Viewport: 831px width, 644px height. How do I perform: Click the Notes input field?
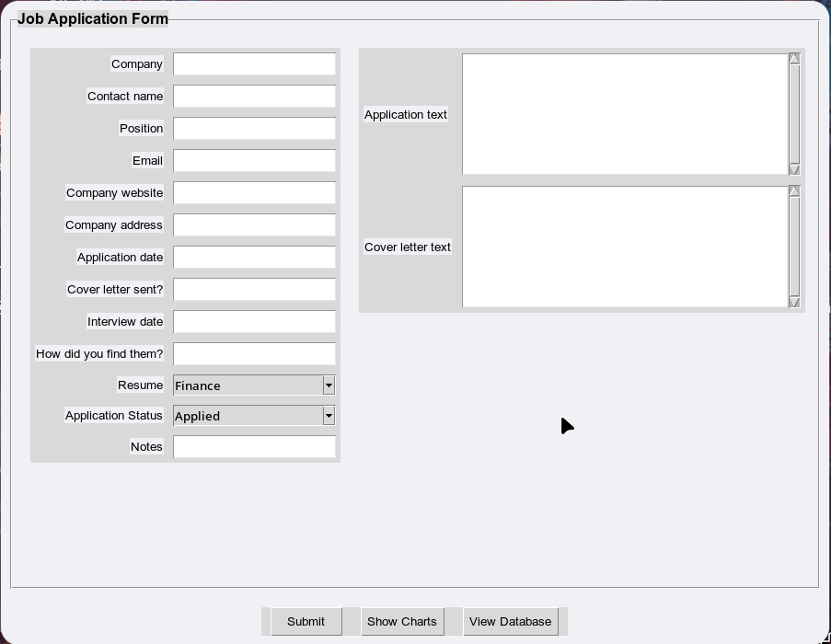click(254, 447)
